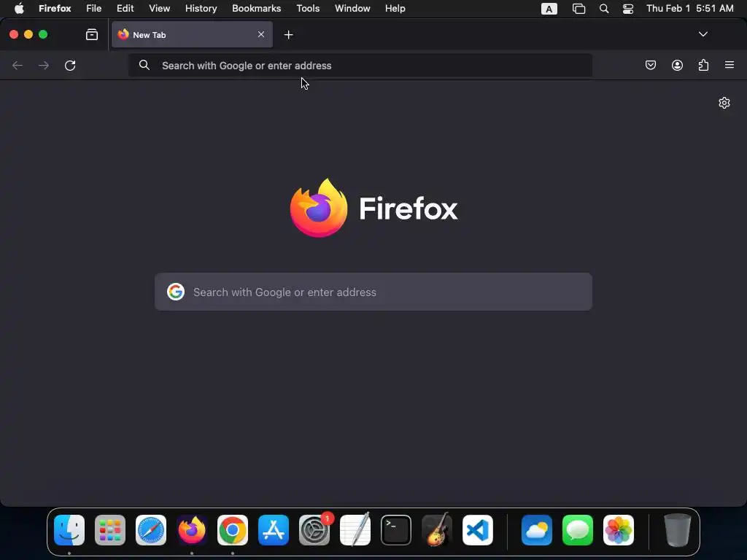The height and width of the screenshot is (560, 747).
Task: Click the Firefox View icon in tab bar
Action: coord(92,34)
